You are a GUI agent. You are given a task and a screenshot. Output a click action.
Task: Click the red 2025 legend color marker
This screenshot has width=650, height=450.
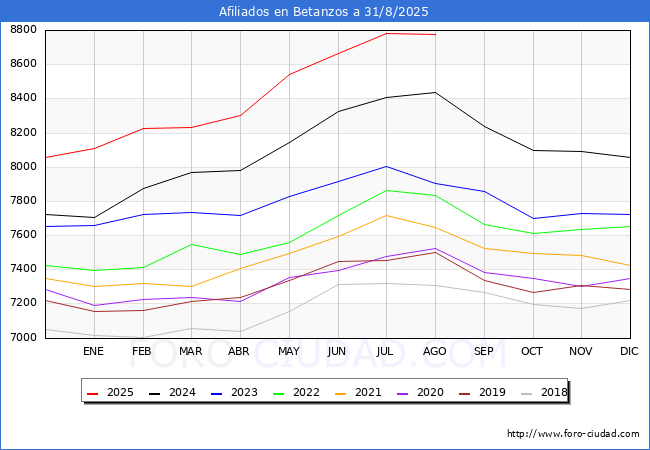[x=93, y=393]
